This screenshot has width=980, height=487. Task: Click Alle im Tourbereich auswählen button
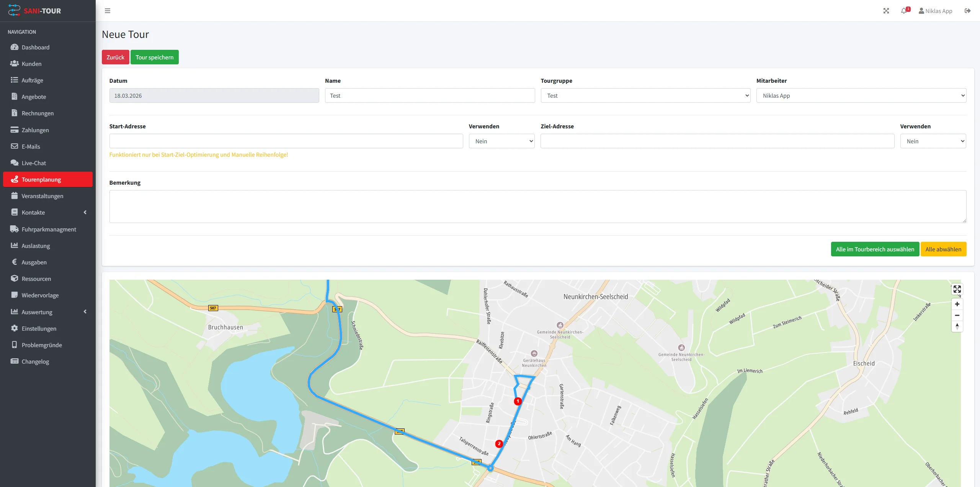tap(875, 249)
